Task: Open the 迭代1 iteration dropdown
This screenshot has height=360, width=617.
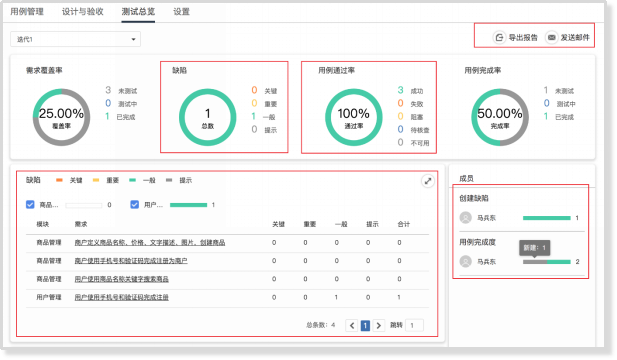Action: [x=75, y=39]
